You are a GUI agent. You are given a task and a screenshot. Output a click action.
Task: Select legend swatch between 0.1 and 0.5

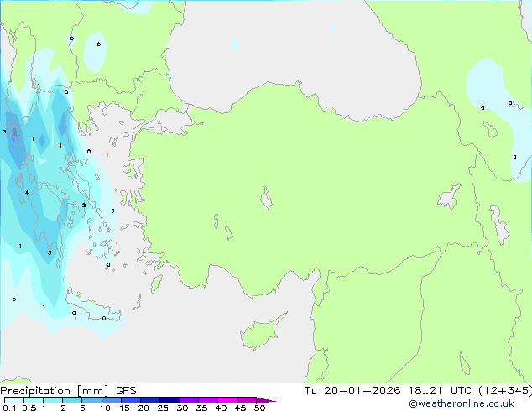14,400
